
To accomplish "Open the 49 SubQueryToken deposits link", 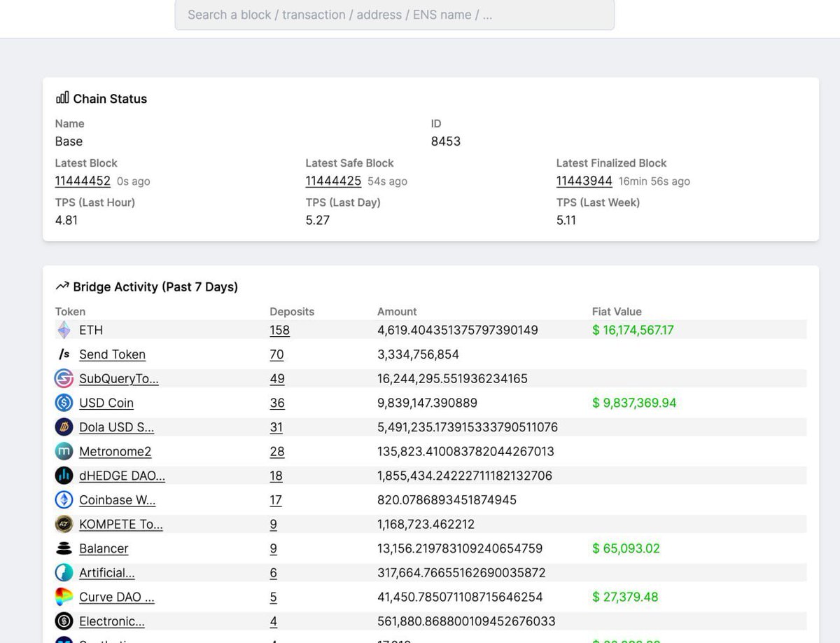I will [277, 379].
